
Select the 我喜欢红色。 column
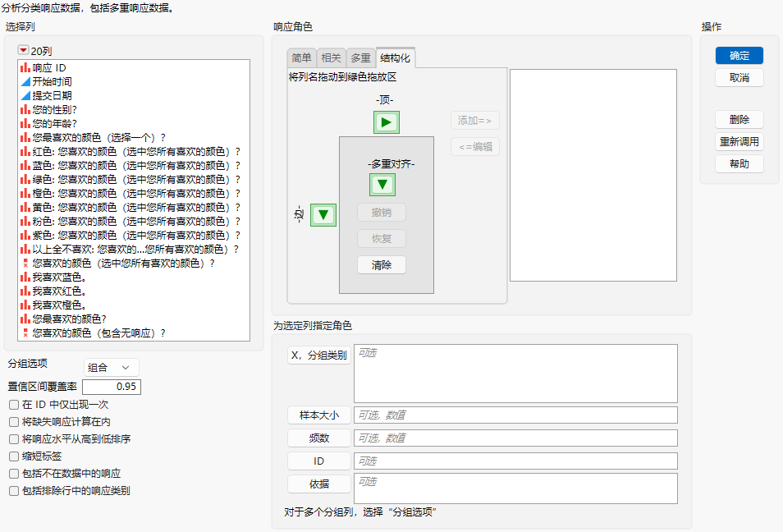coord(134,291)
